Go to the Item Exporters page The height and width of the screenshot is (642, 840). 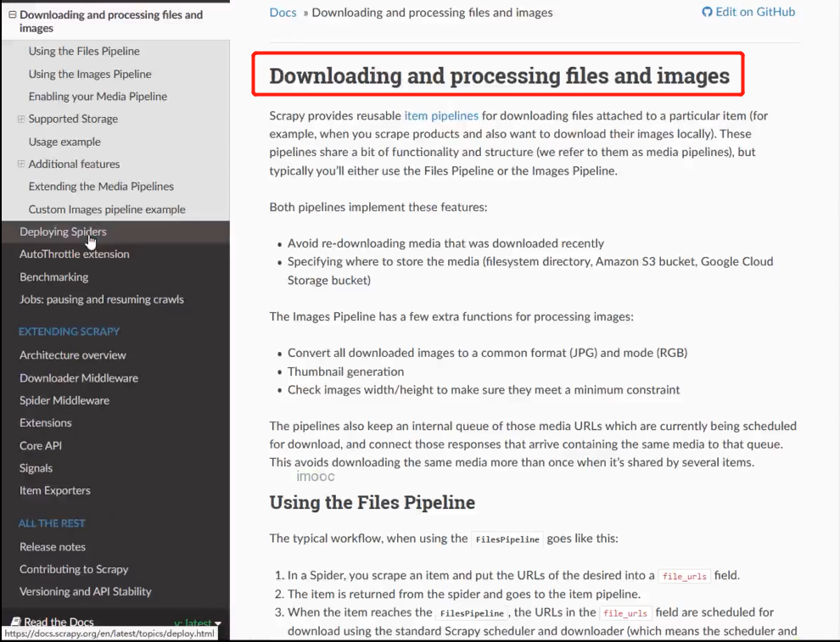coord(54,490)
